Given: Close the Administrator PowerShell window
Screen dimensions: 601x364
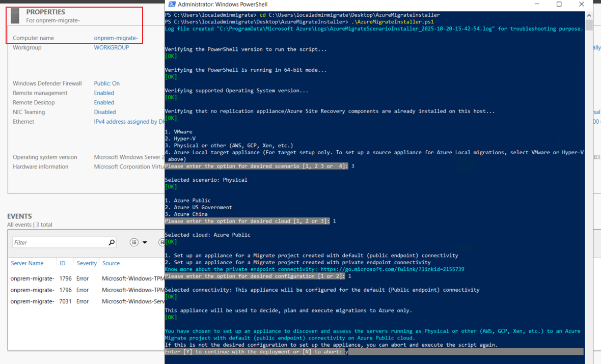Looking at the screenshot, I should 581,5.
